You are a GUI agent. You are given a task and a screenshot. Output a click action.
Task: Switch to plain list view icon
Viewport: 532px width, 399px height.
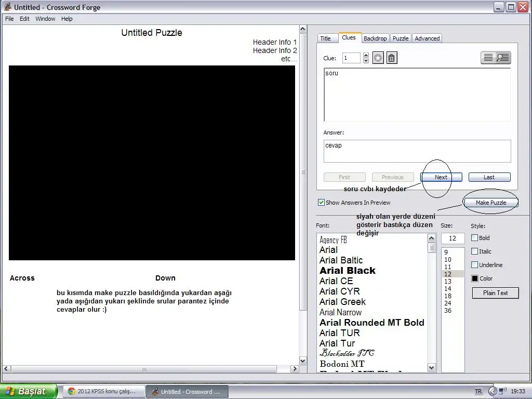[488, 58]
